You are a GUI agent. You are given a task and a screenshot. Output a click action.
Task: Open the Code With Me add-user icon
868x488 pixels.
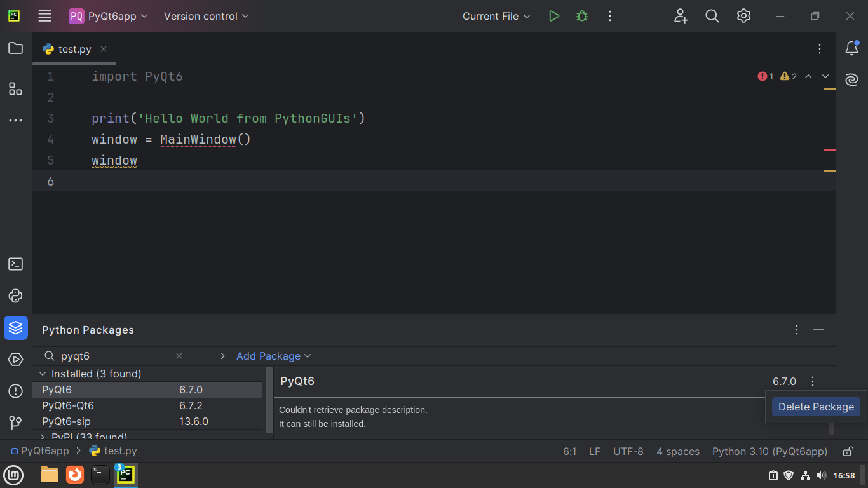coord(681,16)
